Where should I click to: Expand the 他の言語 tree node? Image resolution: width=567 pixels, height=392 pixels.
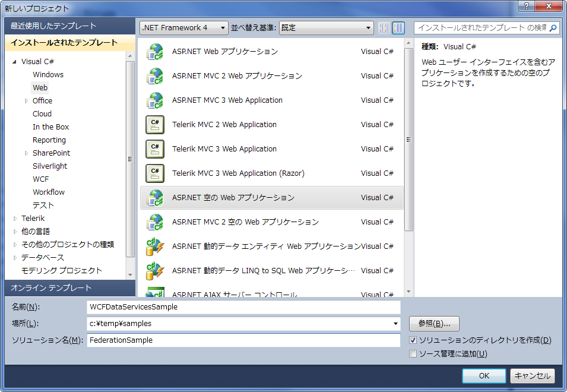point(15,232)
